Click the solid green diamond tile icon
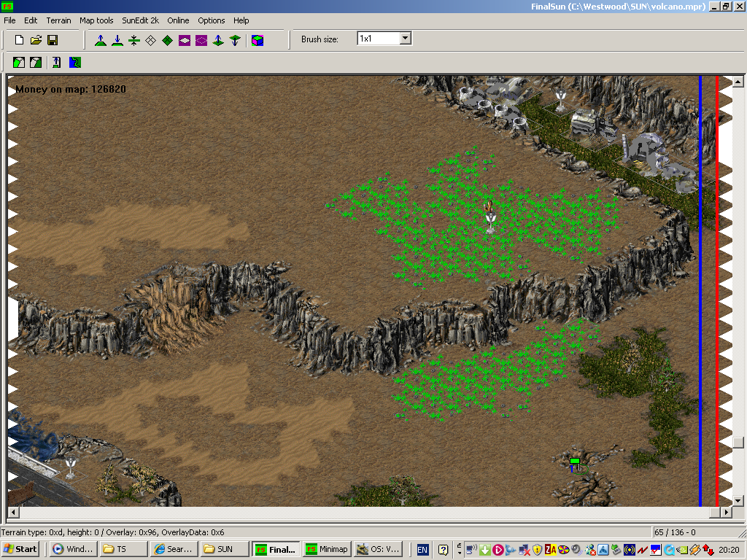This screenshot has width=747, height=560. coord(167,41)
